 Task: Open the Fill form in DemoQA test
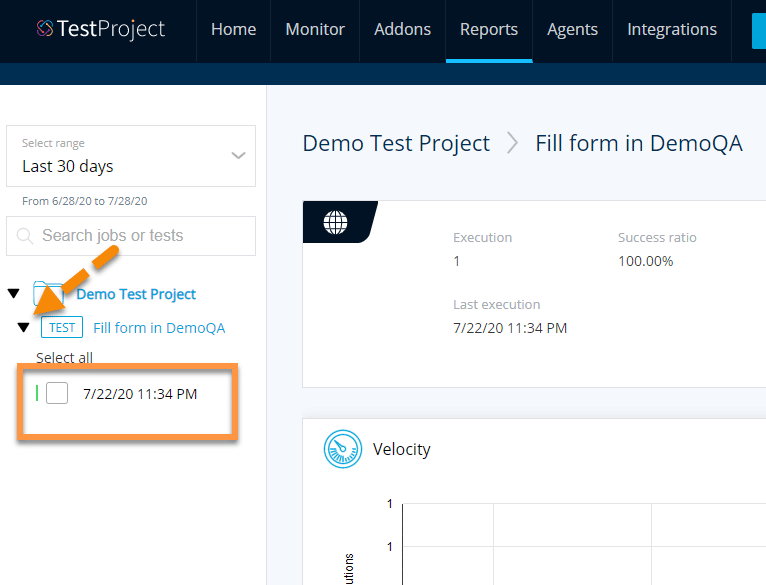(159, 328)
